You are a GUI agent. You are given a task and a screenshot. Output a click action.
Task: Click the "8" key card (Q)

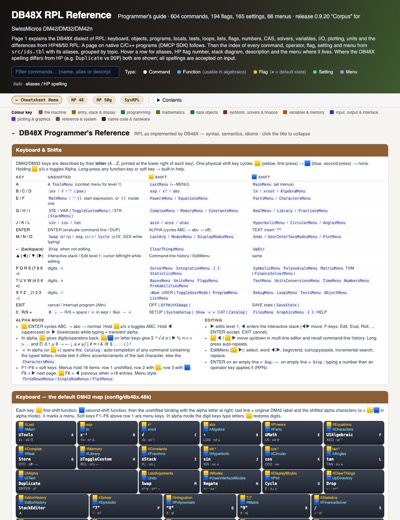click(200, 506)
